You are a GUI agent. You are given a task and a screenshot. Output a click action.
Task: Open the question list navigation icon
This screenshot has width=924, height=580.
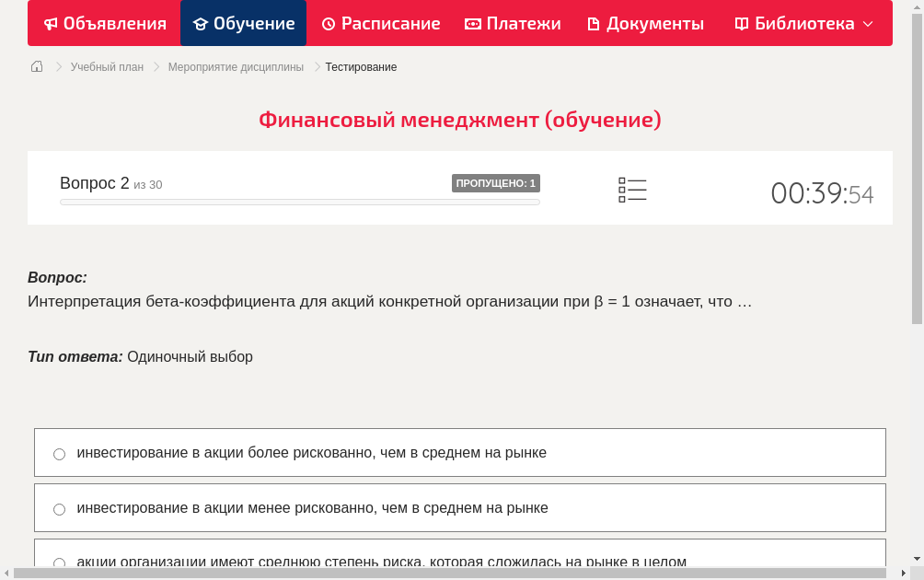click(632, 190)
